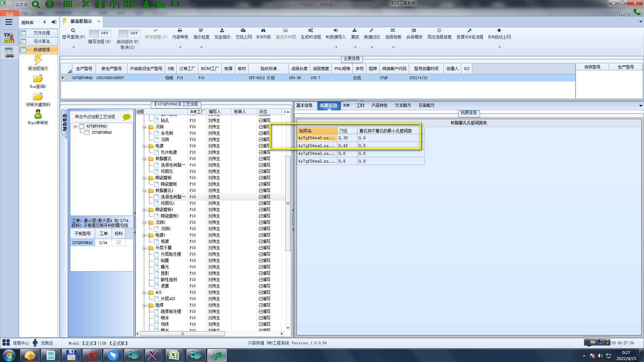Select 数据管理 in component library
This screenshot has width=644, height=362.
pyautogui.click(x=42, y=50)
